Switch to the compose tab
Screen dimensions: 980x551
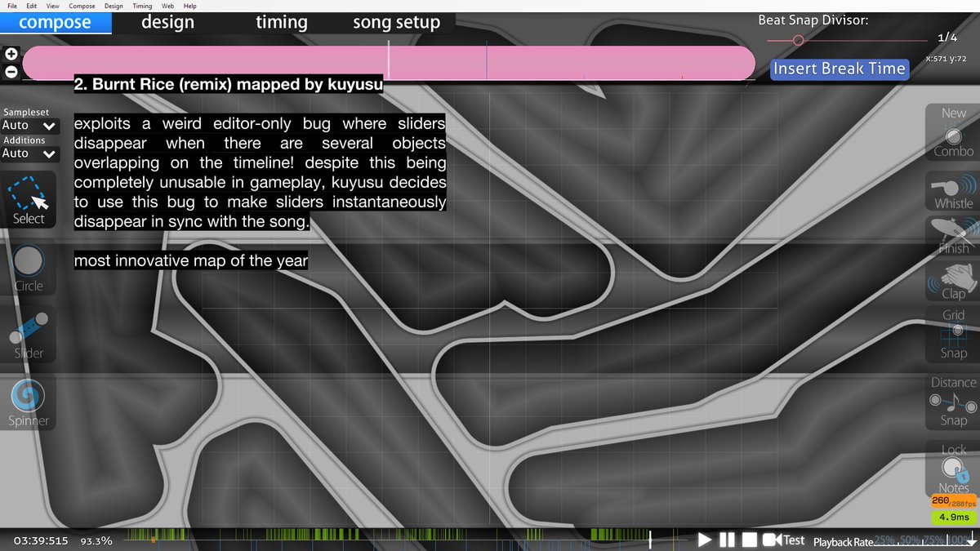(x=56, y=23)
